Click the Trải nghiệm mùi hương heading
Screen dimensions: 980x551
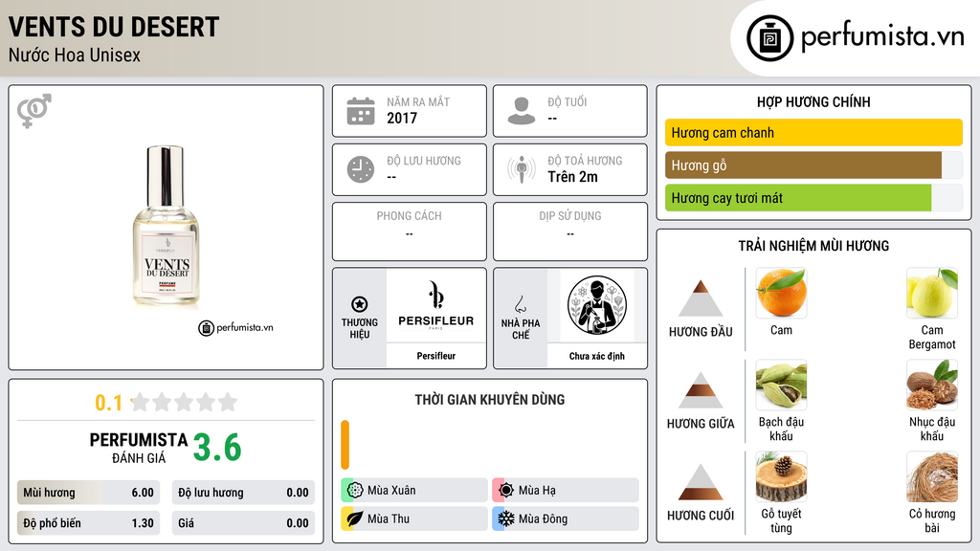pos(813,246)
